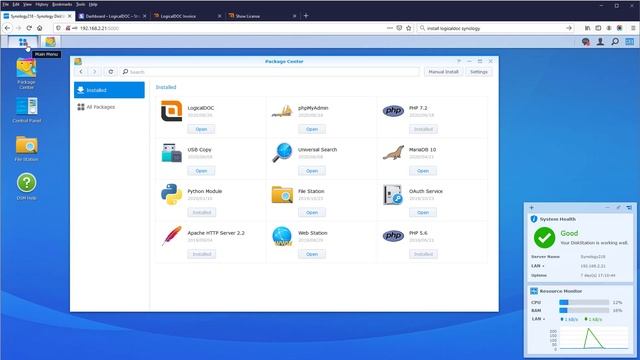640x360 pixels.
Task: Reload the browser page
Action: (29, 28)
